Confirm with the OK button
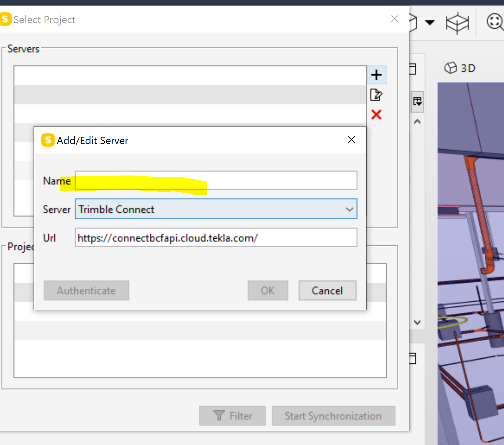The width and height of the screenshot is (504, 445). pos(268,291)
